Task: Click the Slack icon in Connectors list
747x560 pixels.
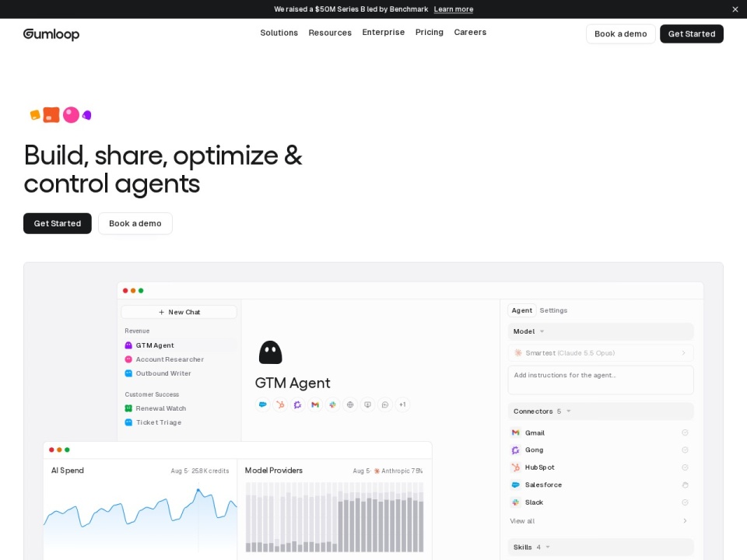Action: click(x=515, y=502)
